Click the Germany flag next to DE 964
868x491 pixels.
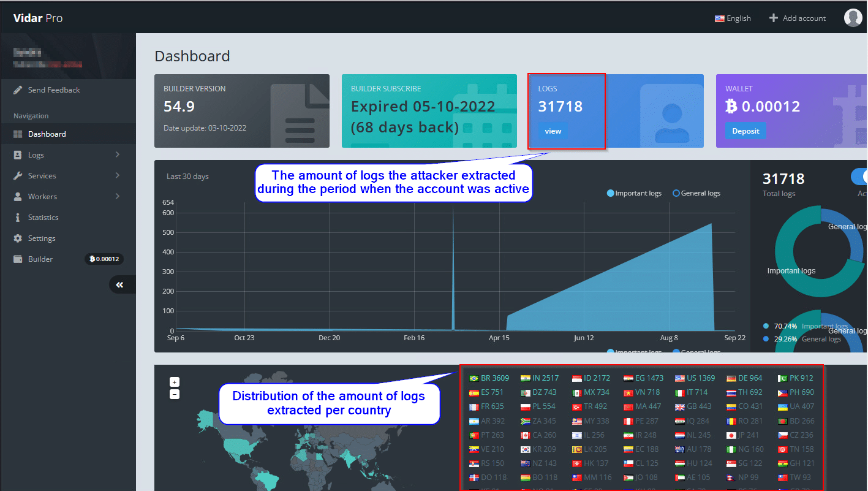pos(731,378)
